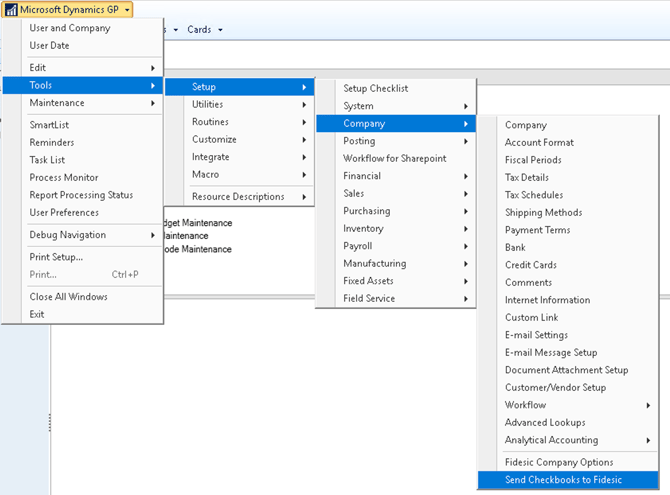Expand the Purchasing setup submenu

396,211
